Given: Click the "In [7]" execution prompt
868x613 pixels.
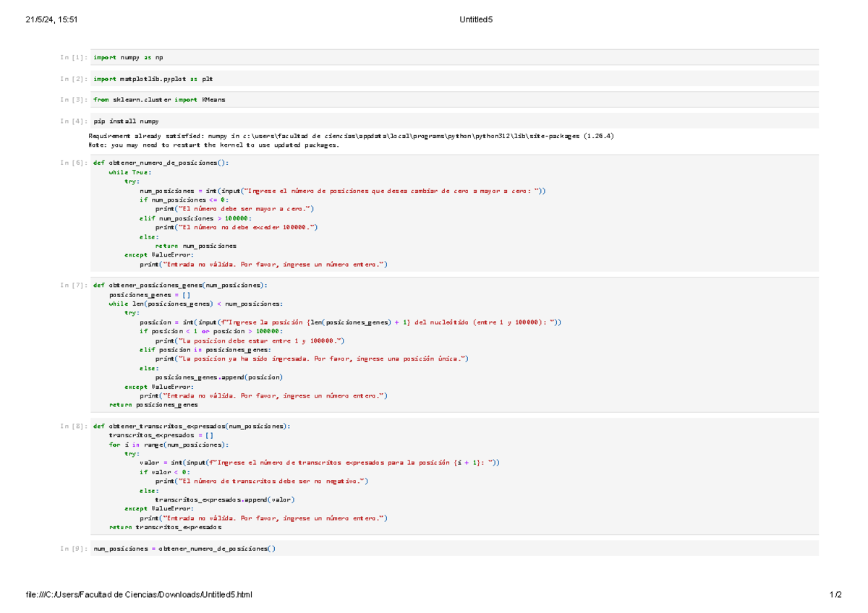Looking at the screenshot, I should tap(72, 285).
